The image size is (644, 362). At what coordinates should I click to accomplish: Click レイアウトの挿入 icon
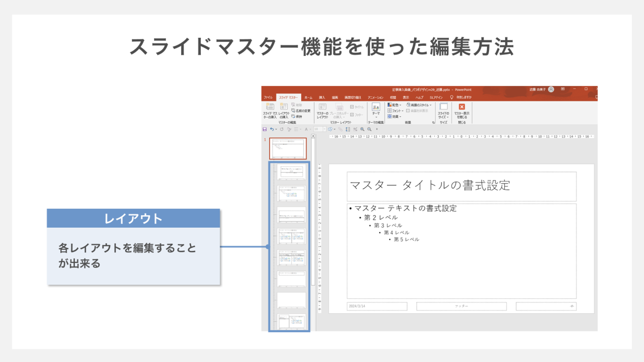tap(284, 112)
